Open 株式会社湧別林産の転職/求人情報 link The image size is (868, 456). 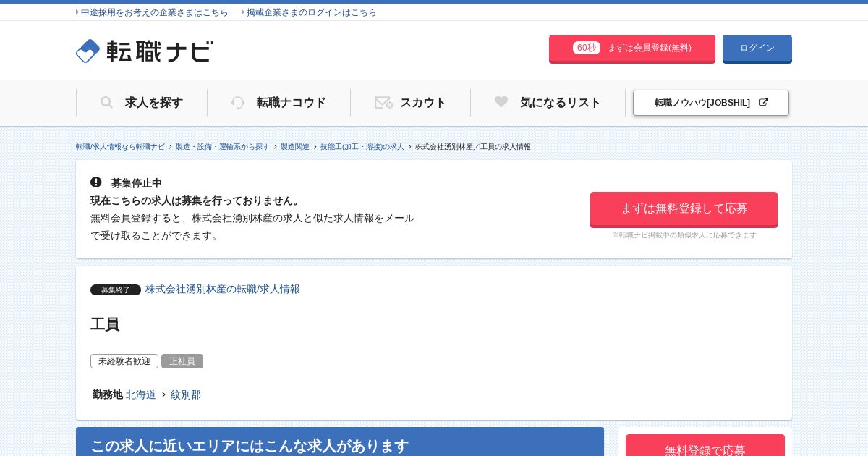223,289
